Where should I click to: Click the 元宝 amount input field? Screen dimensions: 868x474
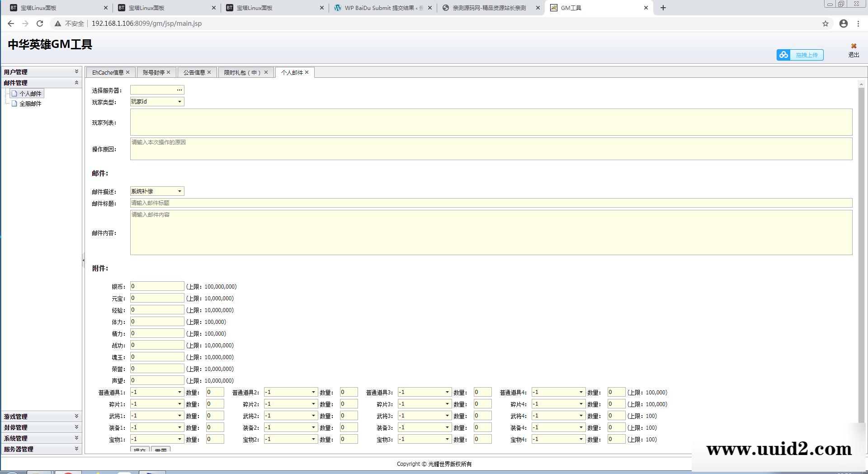157,298
